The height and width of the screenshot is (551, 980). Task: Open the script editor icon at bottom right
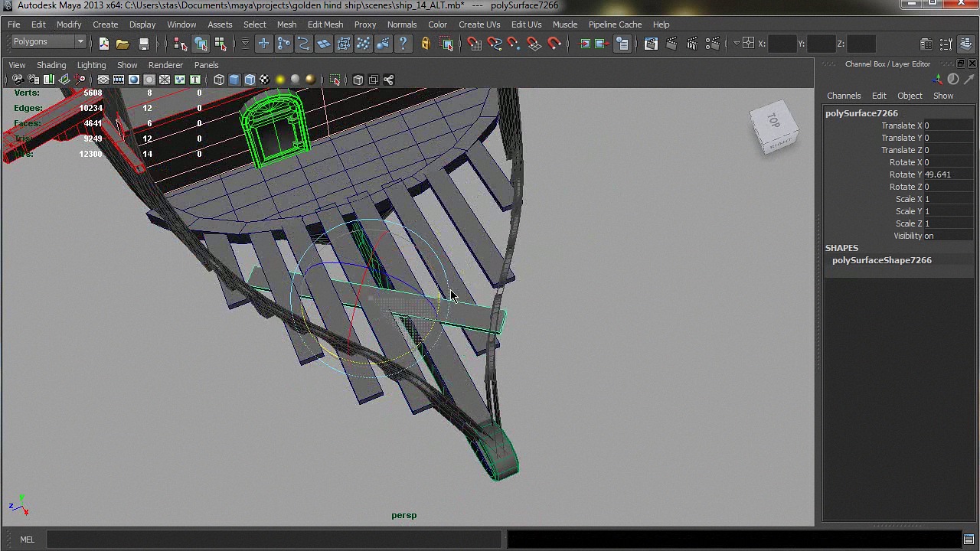coord(969,540)
